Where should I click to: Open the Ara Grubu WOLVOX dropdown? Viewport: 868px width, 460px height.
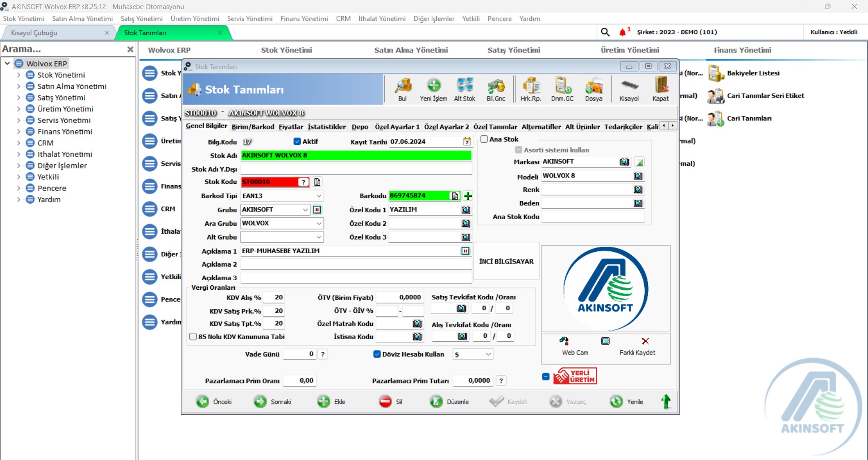pyautogui.click(x=319, y=223)
